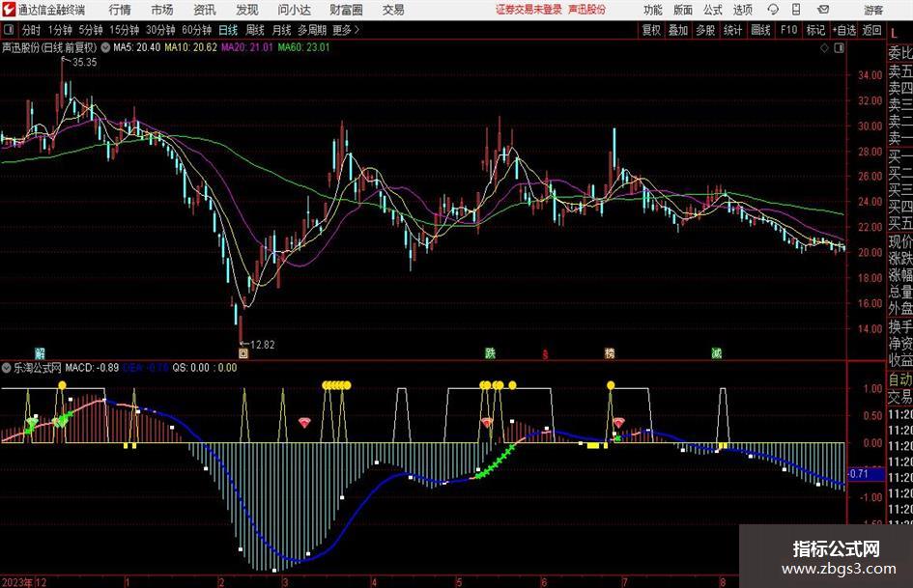The image size is (913, 588).
Task: Click the diamond icon above the price chart
Action: [824, 47]
